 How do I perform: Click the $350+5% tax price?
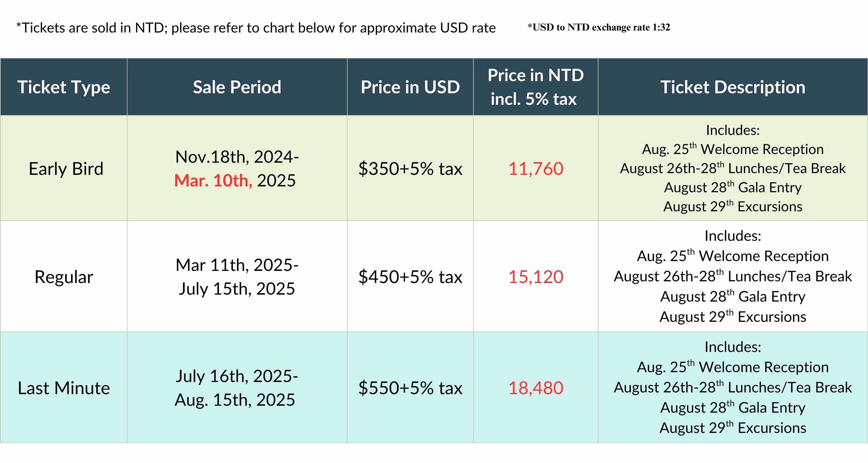tap(410, 168)
